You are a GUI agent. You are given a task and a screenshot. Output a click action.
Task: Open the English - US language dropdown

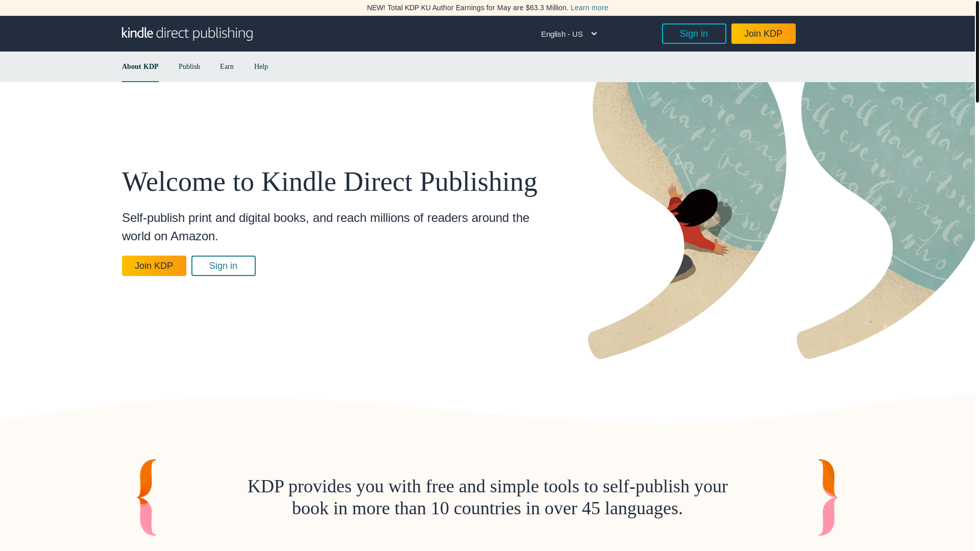569,34
